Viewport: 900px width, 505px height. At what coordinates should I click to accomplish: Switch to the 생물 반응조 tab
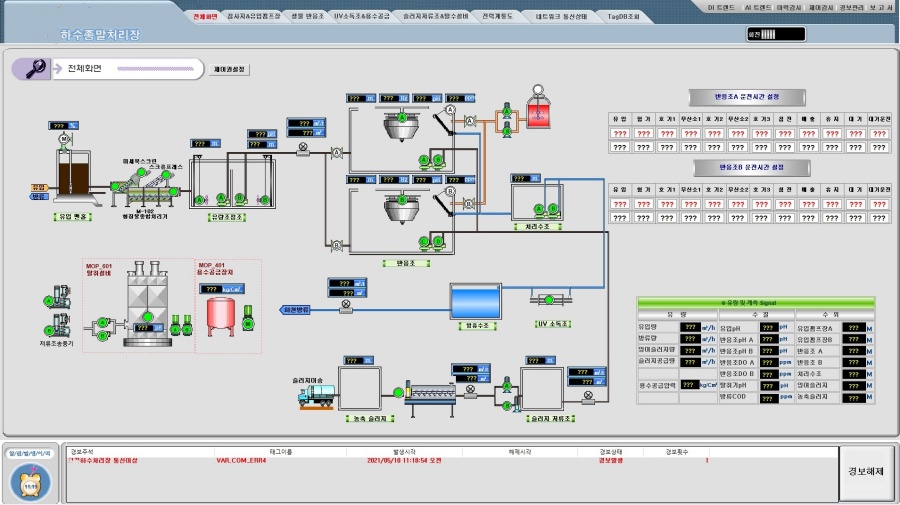coord(307,17)
